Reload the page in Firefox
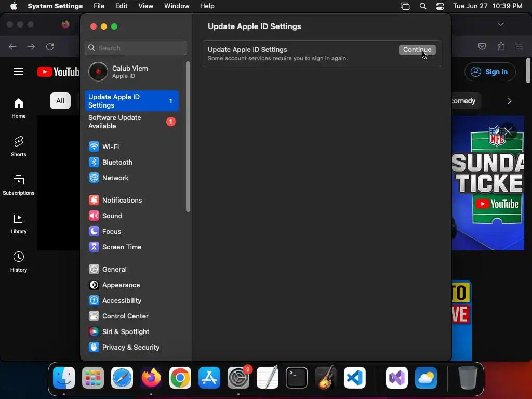532x399 pixels. coord(50,46)
